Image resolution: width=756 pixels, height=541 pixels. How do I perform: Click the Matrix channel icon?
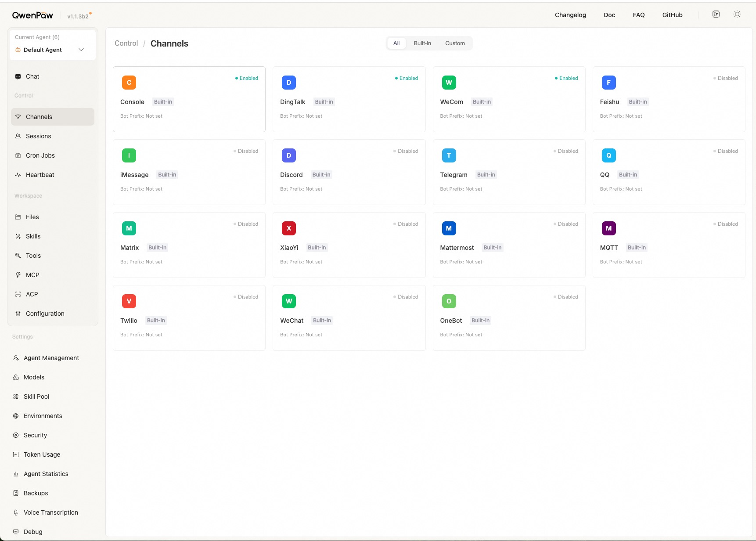(x=129, y=228)
